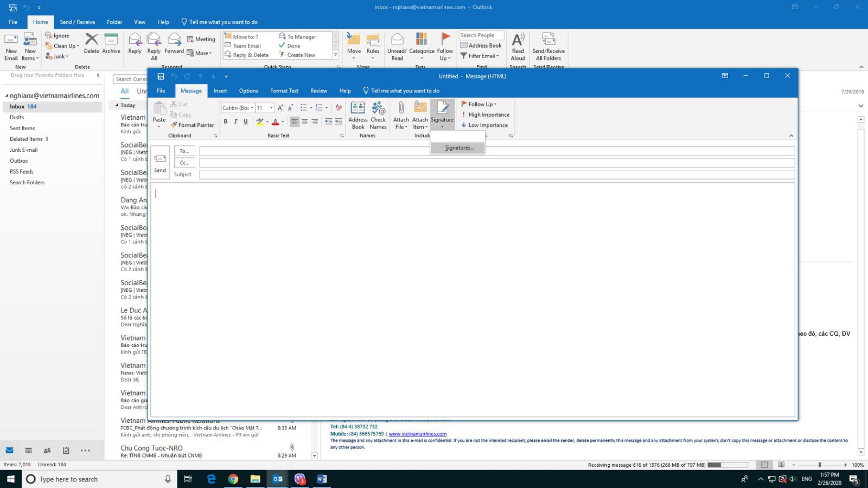Image resolution: width=868 pixels, height=488 pixels.
Task: Toggle High Importance flag
Action: tap(486, 115)
